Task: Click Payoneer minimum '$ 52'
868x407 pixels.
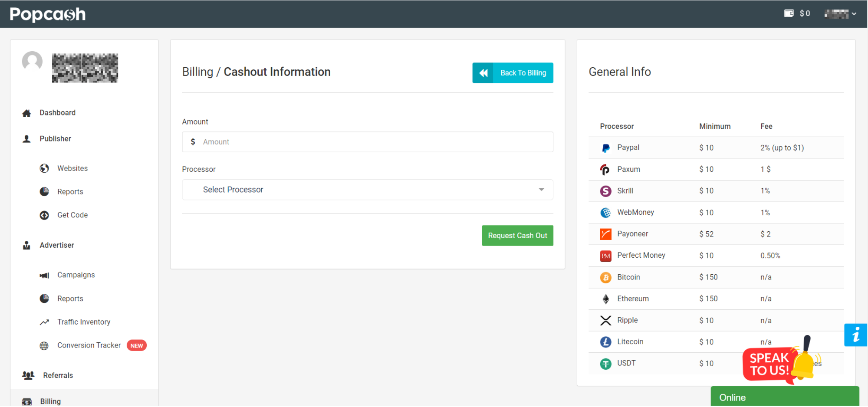Action: pos(706,234)
